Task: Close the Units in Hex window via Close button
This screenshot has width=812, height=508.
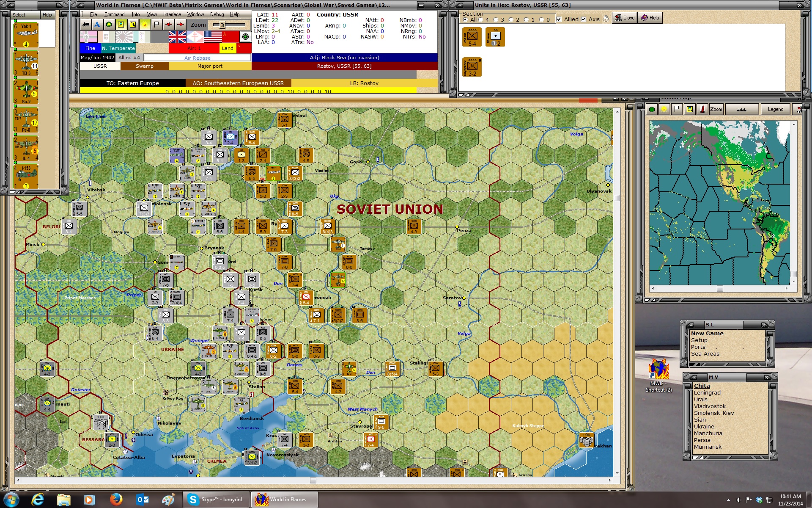Action: pyautogui.click(x=625, y=18)
